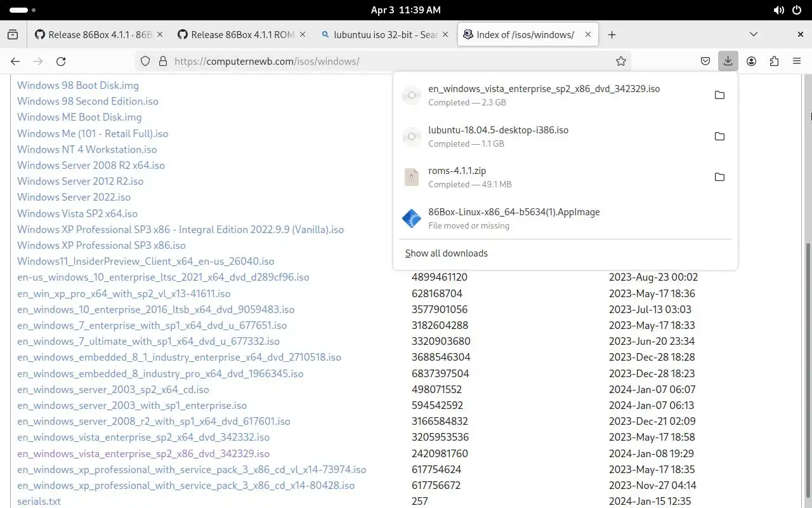Open en_windows_7_ultimate_with_sp1 iso link
Image resolution: width=812 pixels, height=508 pixels.
tap(148, 341)
